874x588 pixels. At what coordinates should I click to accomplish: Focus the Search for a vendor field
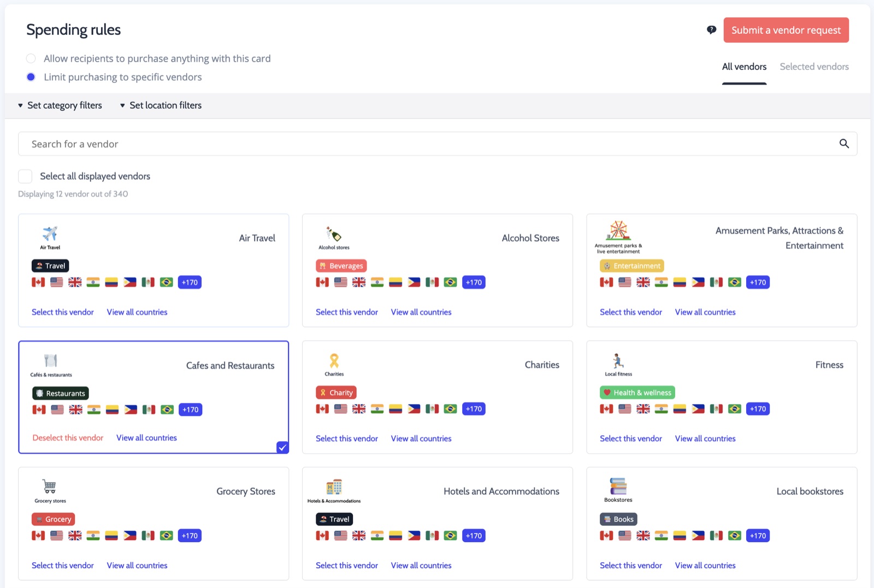point(437,144)
